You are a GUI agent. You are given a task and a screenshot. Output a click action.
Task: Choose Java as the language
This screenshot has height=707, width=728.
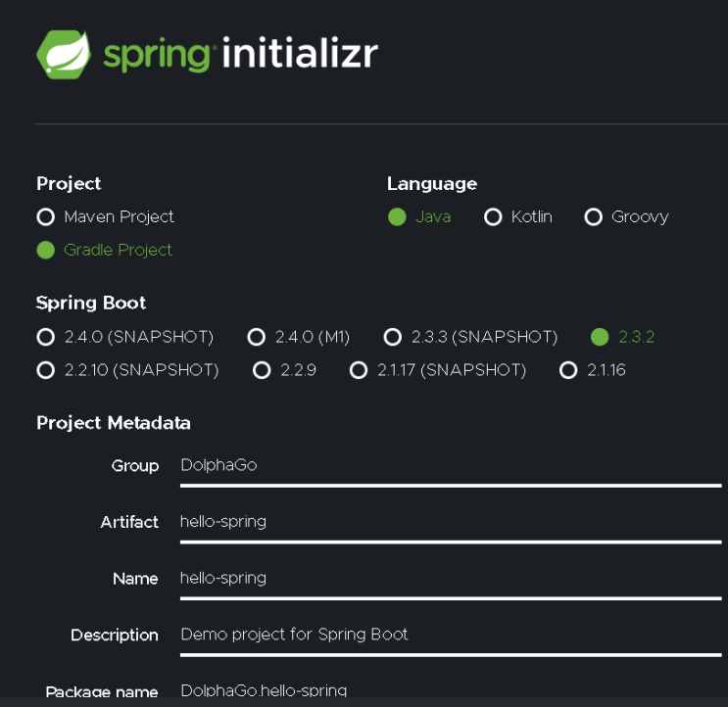[x=397, y=216]
